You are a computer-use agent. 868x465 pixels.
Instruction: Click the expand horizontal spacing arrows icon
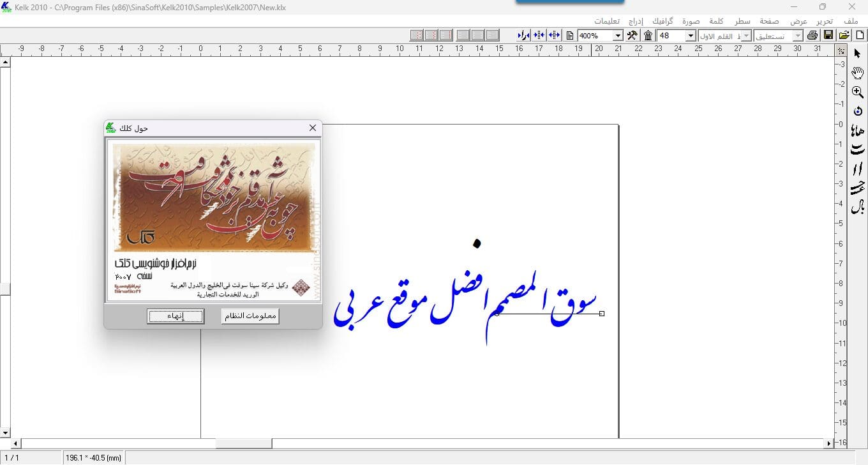tap(554, 35)
